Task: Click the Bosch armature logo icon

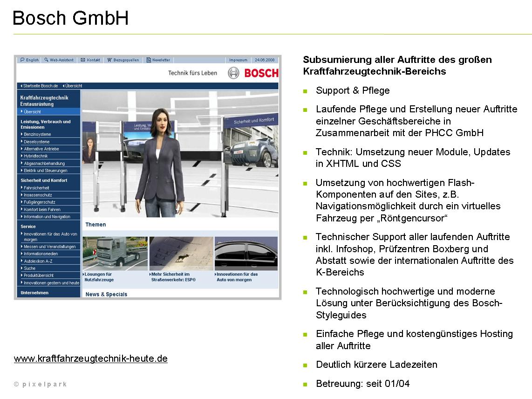Action: click(x=233, y=73)
